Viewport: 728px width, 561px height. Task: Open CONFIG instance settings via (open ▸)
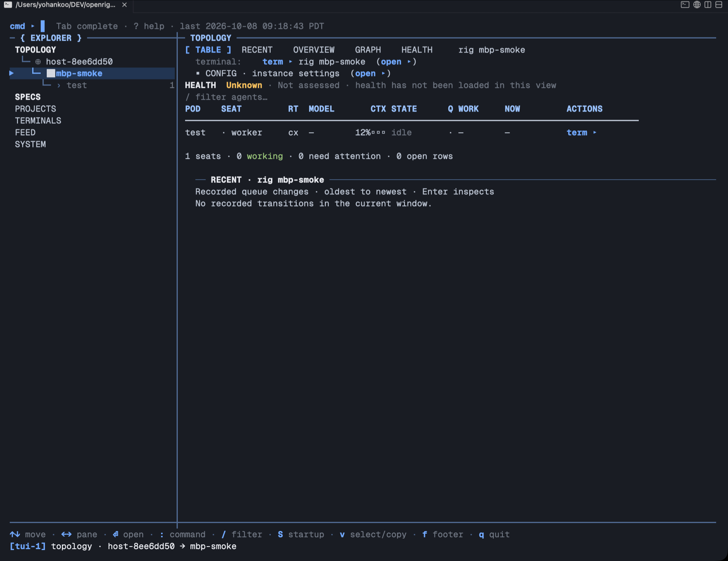[370, 74]
